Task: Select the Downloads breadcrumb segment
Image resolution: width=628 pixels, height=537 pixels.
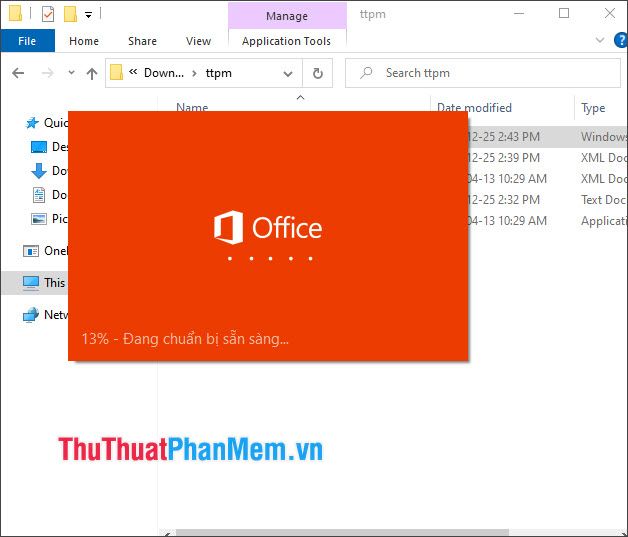Action: click(x=164, y=73)
